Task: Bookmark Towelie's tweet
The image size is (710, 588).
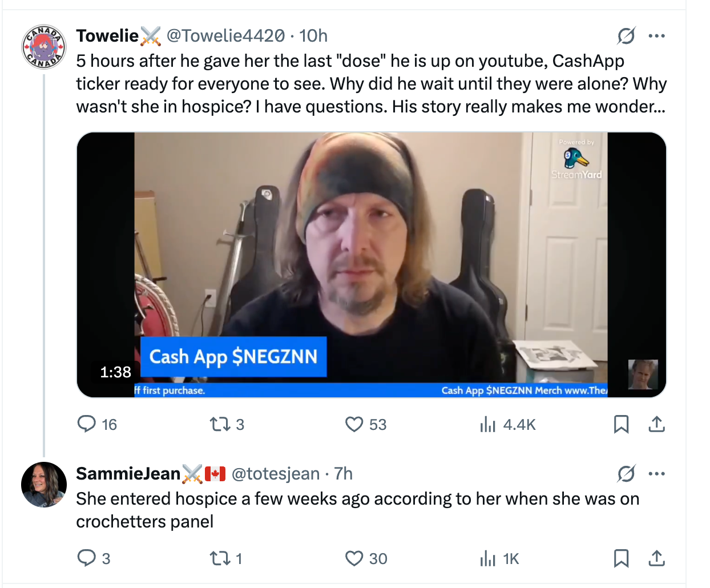Action: [x=621, y=424]
